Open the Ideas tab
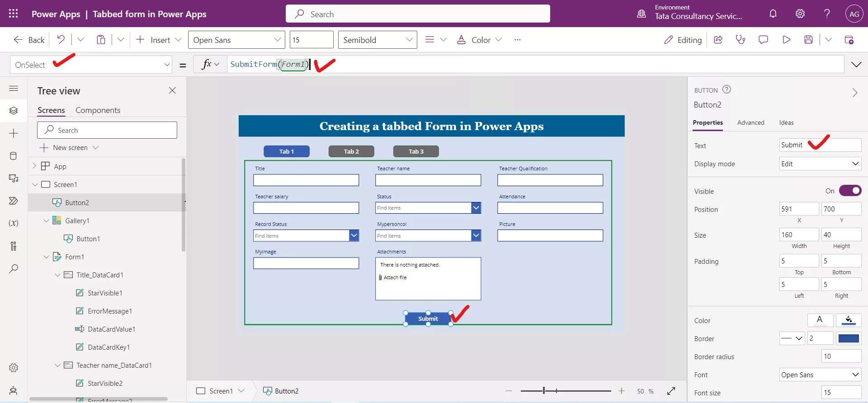Image resolution: width=868 pixels, height=403 pixels. pyautogui.click(x=786, y=122)
